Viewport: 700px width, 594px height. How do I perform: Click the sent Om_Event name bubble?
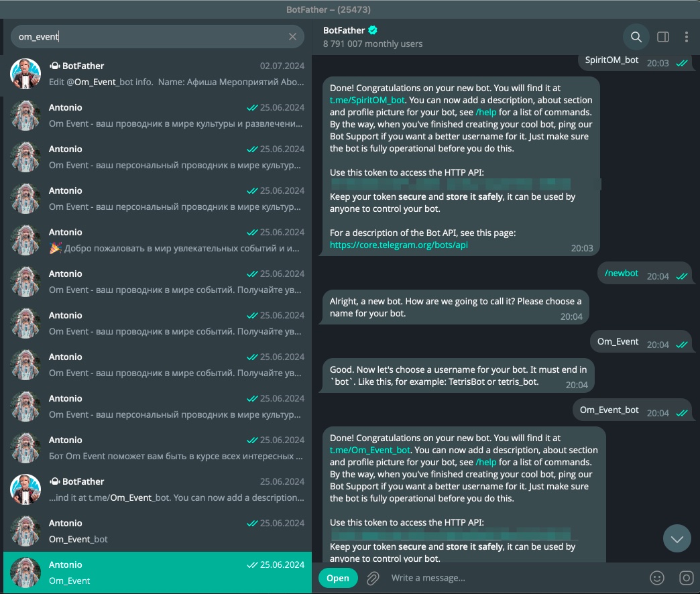[x=642, y=342]
